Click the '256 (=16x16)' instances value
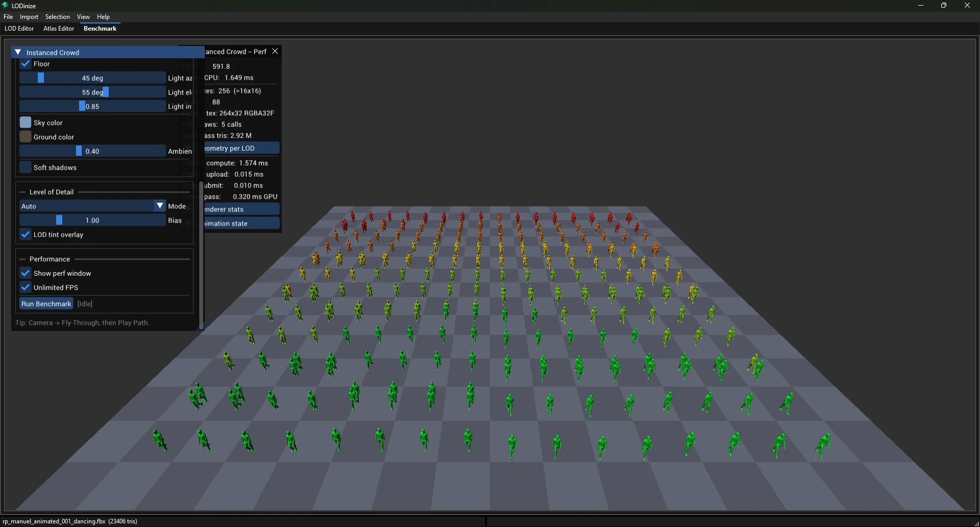Viewport: 980px width, 527px height. click(239, 91)
